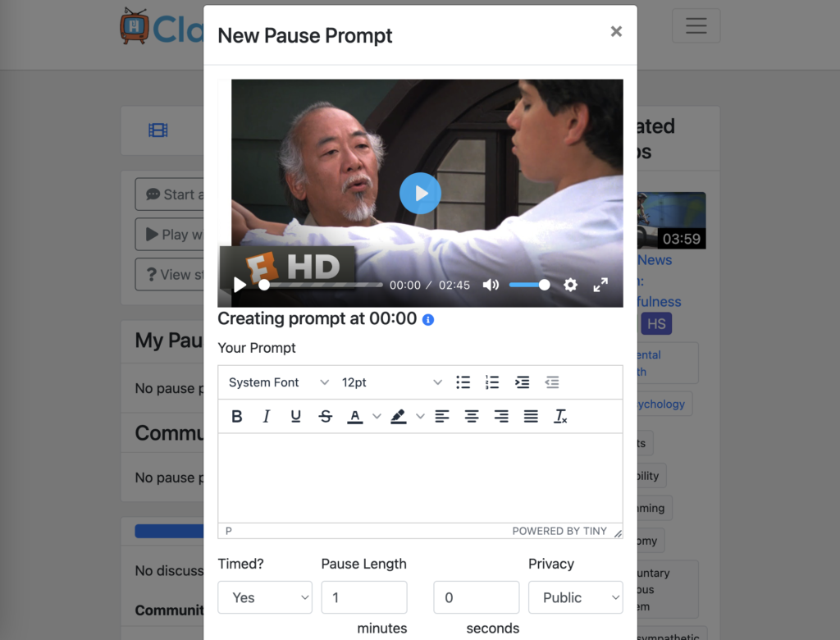Enter fullscreen video mode
The image size is (840, 640).
(x=600, y=286)
